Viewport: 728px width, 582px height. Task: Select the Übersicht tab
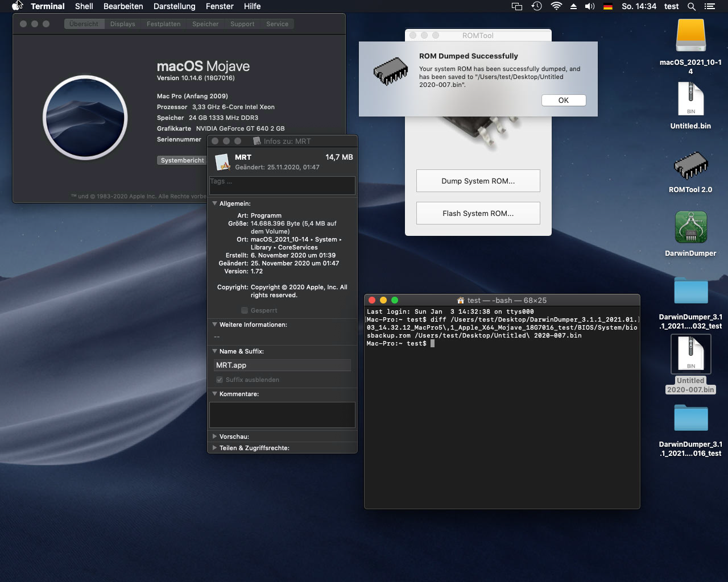(x=84, y=24)
